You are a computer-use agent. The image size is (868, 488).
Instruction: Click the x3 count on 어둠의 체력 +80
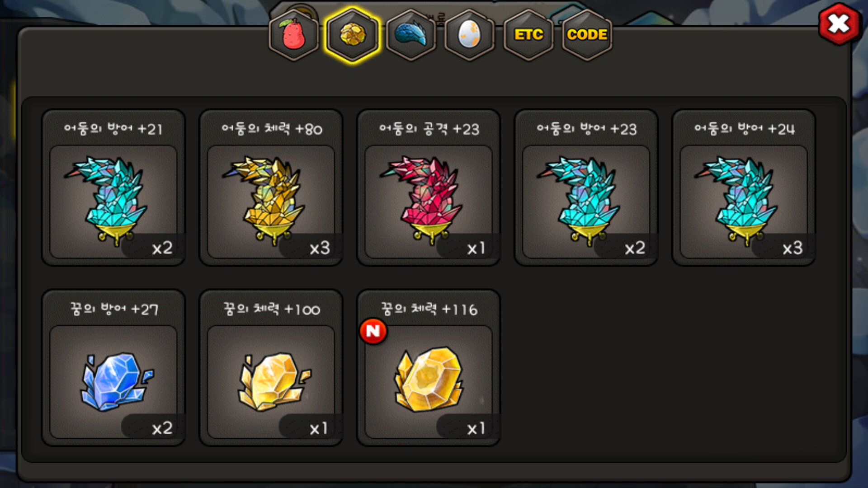320,248
